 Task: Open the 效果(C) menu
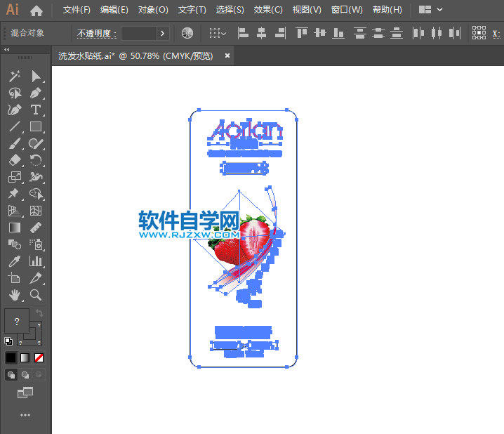(x=267, y=10)
